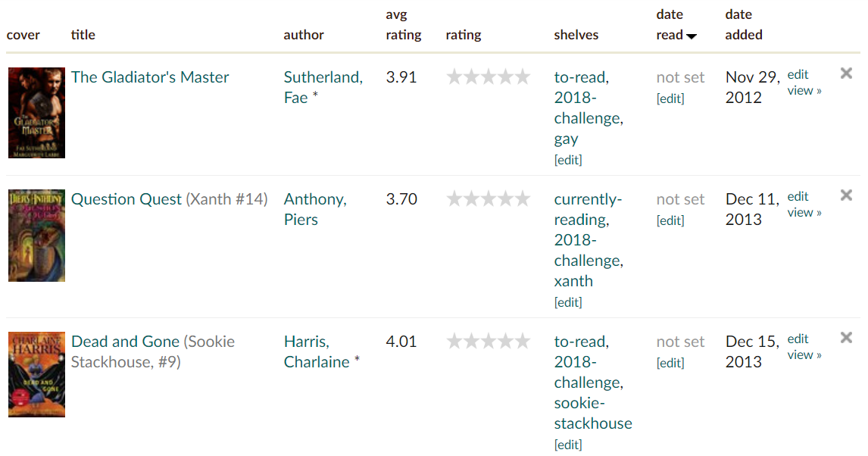This screenshot has width=868, height=456.
Task: Rate The Gladiator's Master five stars
Action: (523, 77)
